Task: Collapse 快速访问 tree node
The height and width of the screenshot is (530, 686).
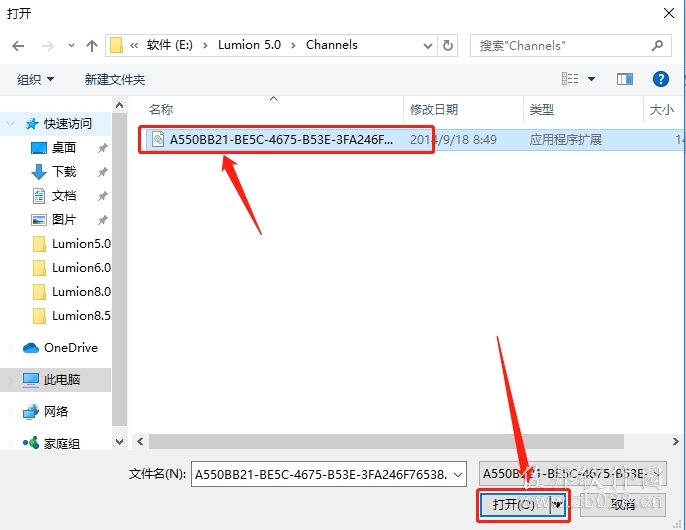Action: coord(11,124)
